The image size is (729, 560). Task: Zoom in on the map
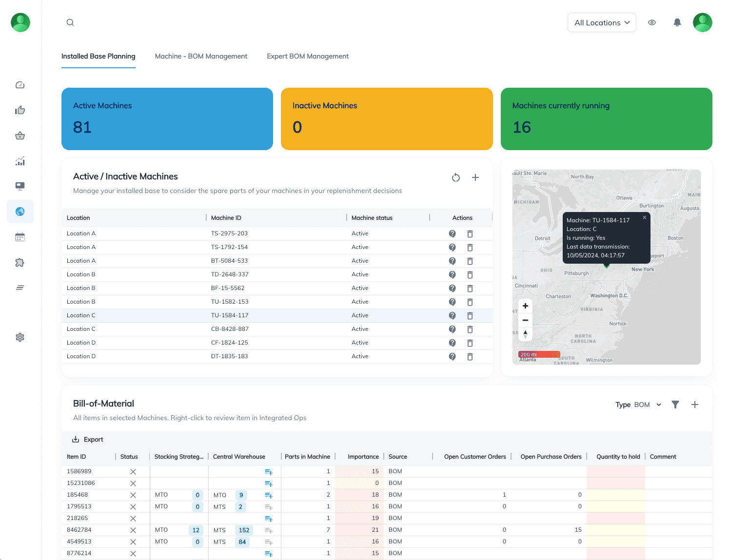tap(525, 306)
